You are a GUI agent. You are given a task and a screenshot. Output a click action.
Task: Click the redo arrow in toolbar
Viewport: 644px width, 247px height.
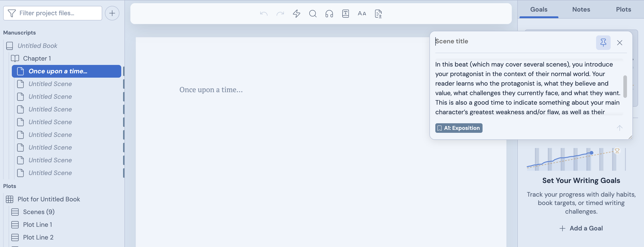point(280,13)
